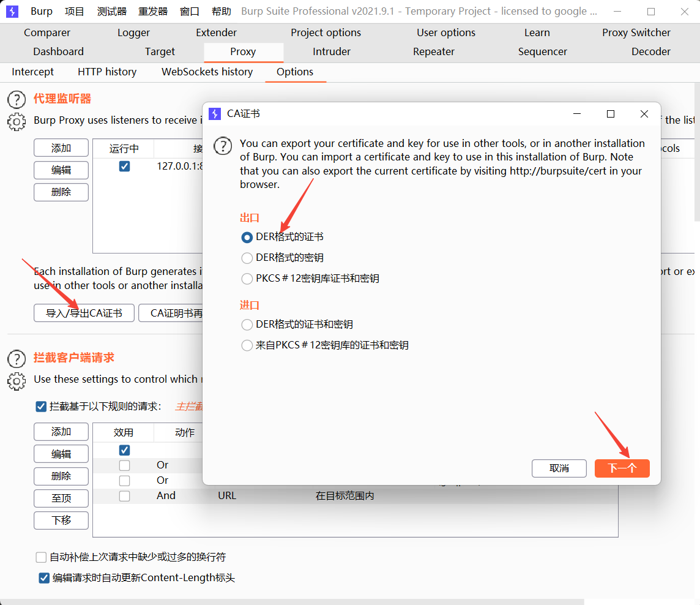Switch to the Repeater tab
Viewport: 700px width, 605px height.
tap(433, 52)
